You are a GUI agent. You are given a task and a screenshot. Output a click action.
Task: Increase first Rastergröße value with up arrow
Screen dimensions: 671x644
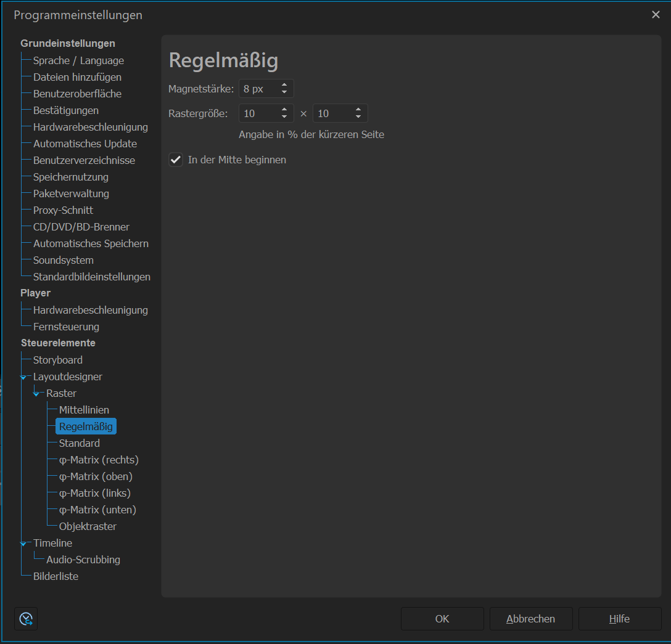284,110
